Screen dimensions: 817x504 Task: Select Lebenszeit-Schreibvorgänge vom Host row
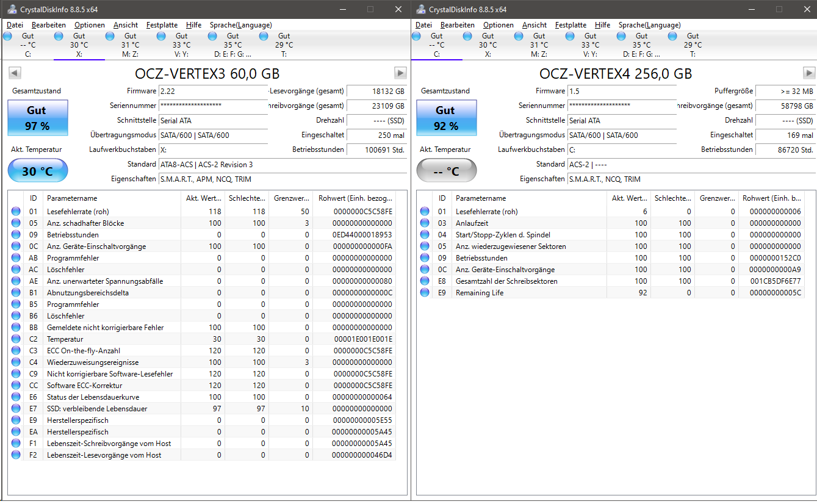pyautogui.click(x=203, y=444)
